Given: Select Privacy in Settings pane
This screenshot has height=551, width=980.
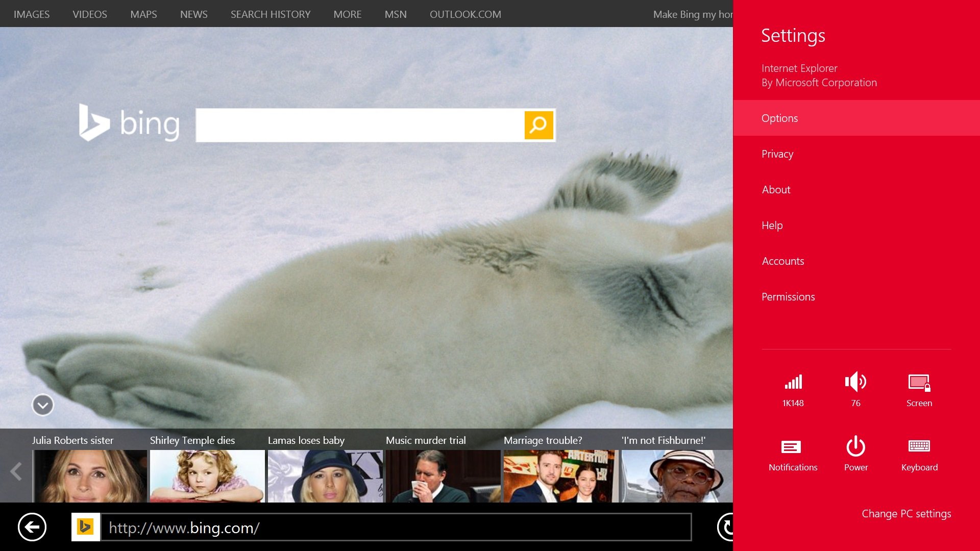Looking at the screenshot, I should [x=856, y=154].
